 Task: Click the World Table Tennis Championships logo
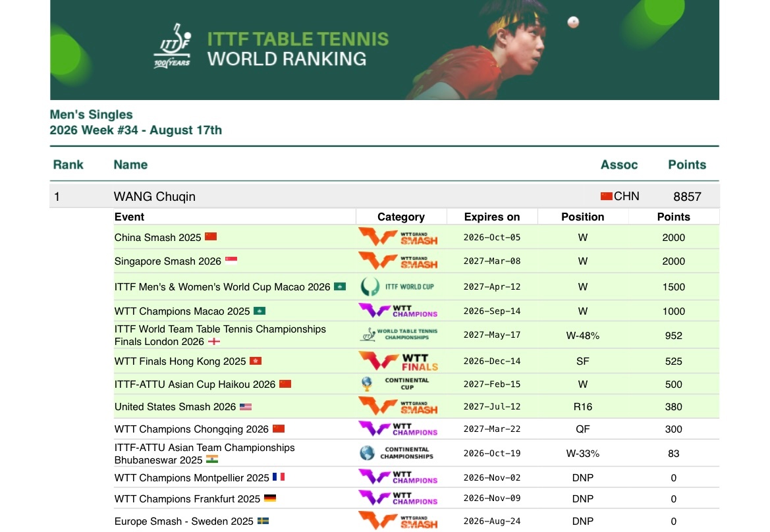tap(399, 334)
